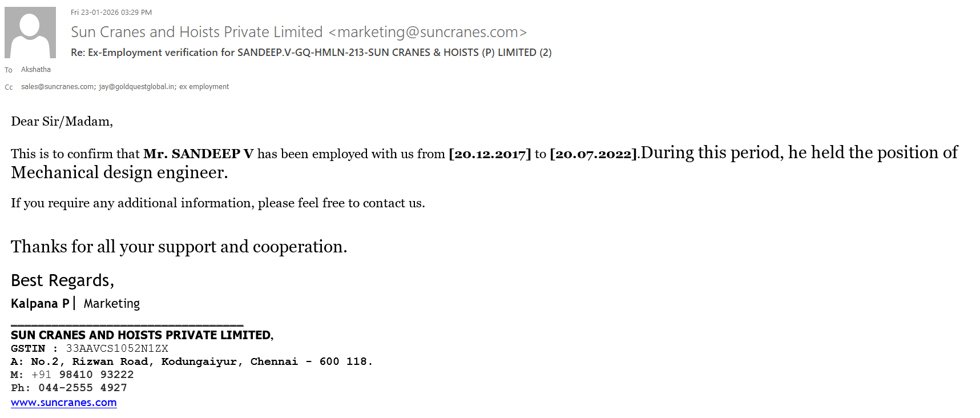Image resolution: width=980 pixels, height=418 pixels.
Task: Click the bold name Mr. SANDEEP V
Action: pos(198,154)
